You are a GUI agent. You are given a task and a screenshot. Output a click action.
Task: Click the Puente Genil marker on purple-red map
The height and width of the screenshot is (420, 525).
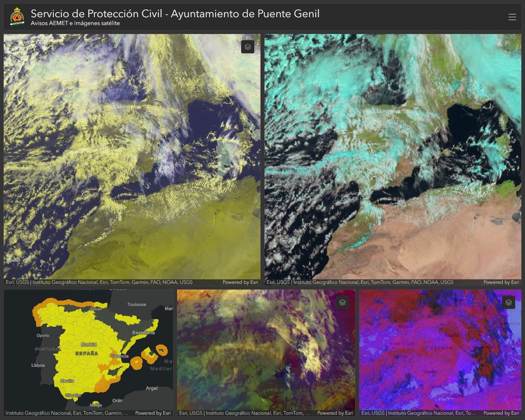(x=434, y=375)
